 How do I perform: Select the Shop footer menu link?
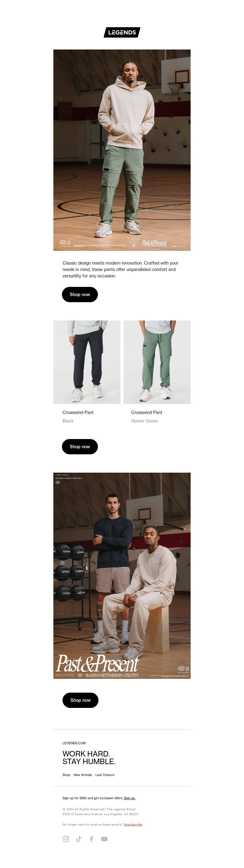coord(66,775)
